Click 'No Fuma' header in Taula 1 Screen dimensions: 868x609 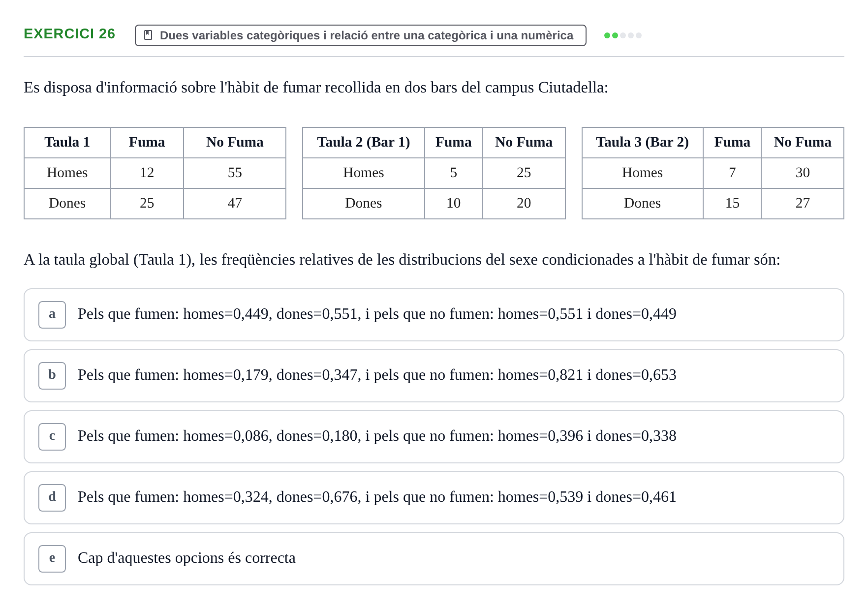click(235, 143)
